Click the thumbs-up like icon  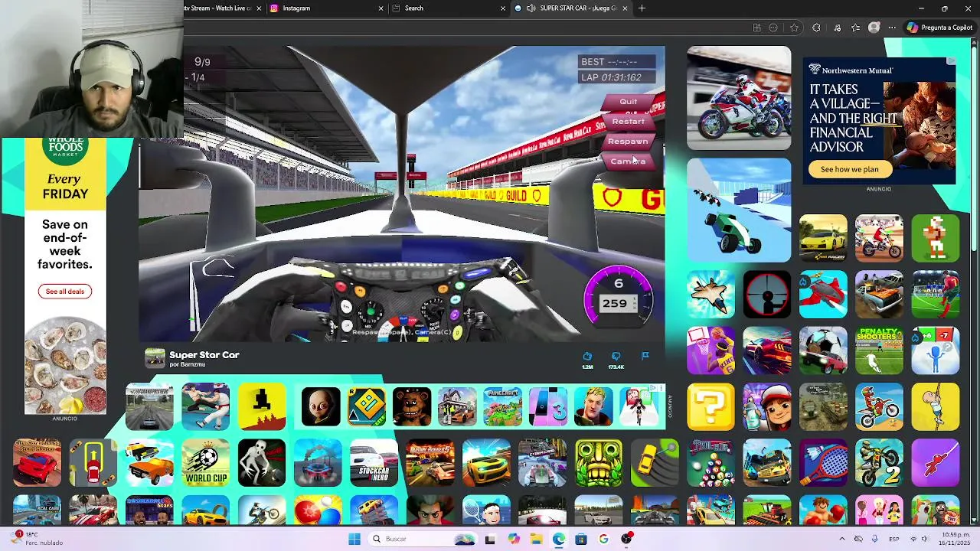click(x=587, y=357)
